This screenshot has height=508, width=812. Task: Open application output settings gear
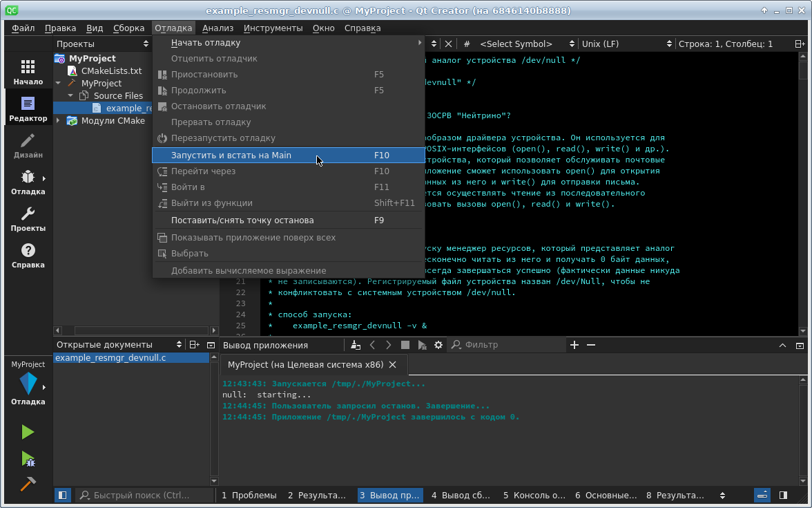click(438, 345)
